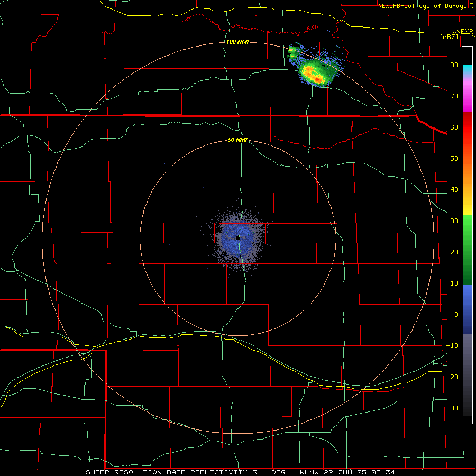The image size is (476, 476).
Task: Click the 100 NMI range ring label
Action: [x=237, y=42]
